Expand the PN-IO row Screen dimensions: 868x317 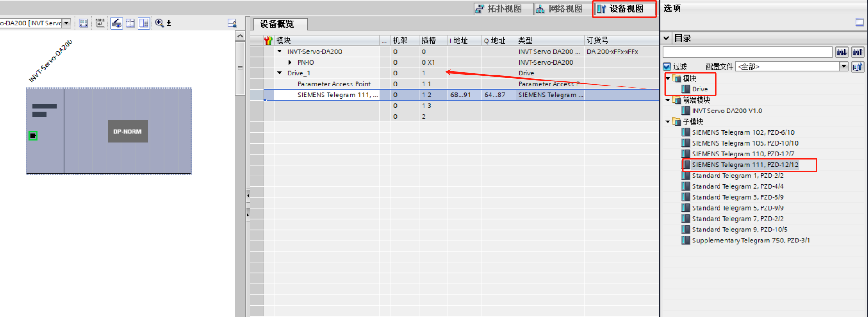point(290,62)
